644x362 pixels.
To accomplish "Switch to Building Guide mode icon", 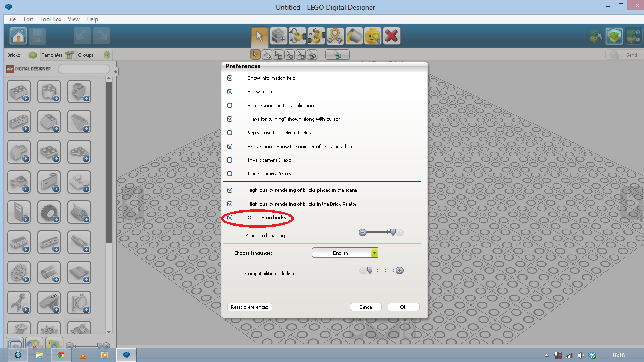I will click(633, 36).
